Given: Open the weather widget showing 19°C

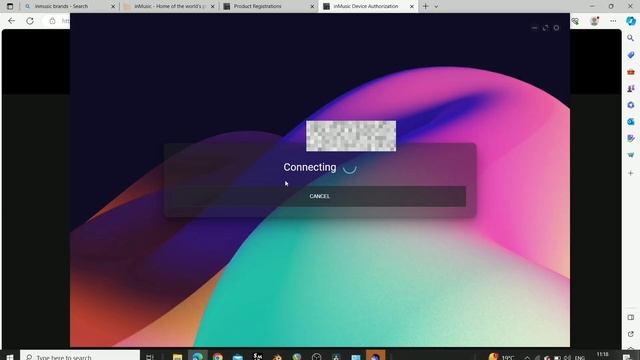Looking at the screenshot, I should [502, 357].
